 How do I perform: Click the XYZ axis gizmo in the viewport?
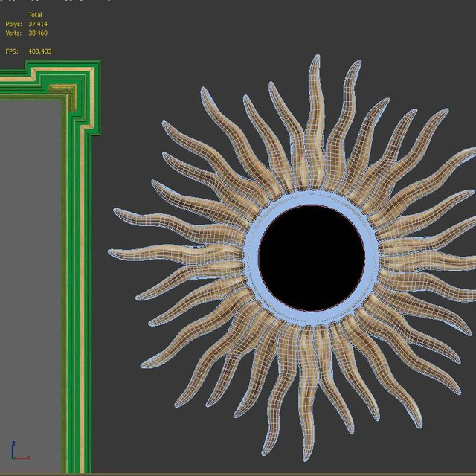coord(20,451)
